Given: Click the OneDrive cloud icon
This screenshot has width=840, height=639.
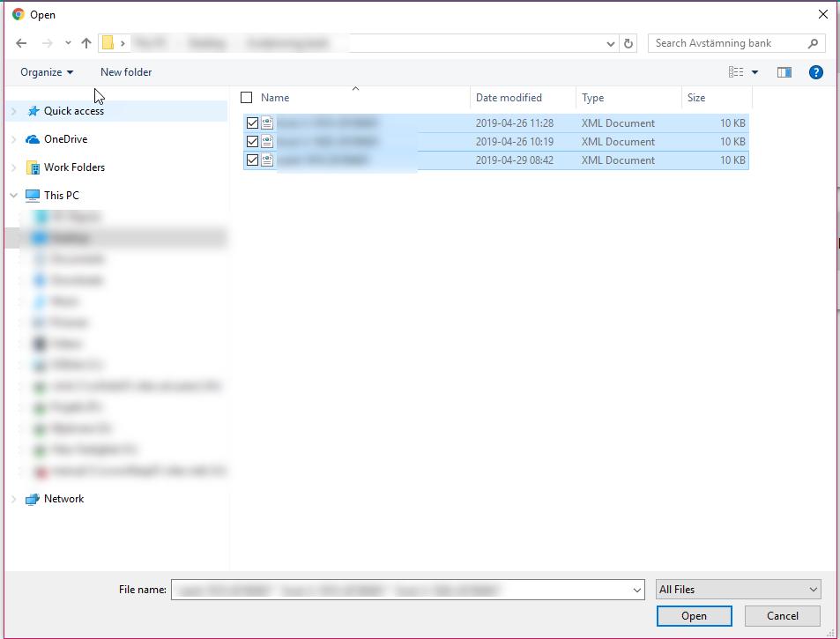Looking at the screenshot, I should coord(33,139).
